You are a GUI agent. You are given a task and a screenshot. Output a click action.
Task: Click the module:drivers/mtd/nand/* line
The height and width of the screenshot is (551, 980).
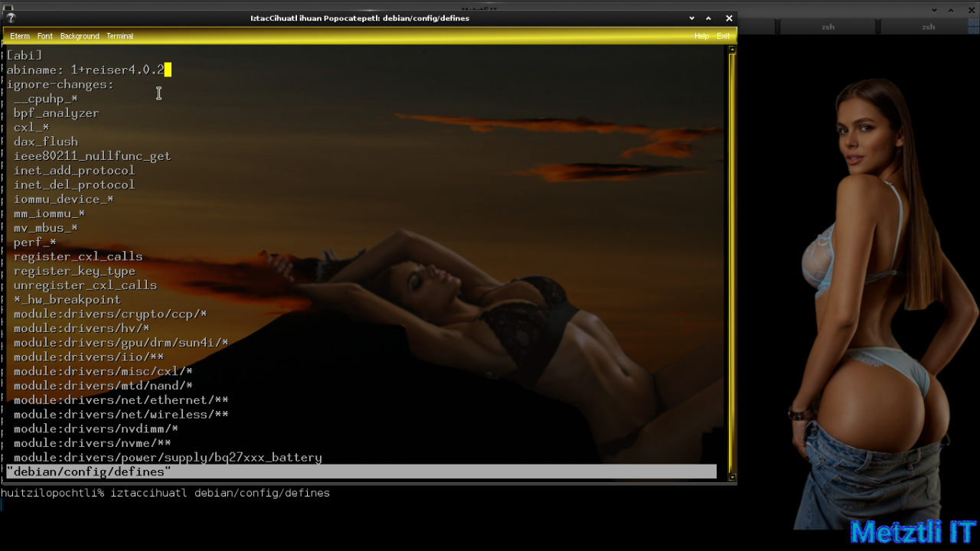(x=103, y=386)
